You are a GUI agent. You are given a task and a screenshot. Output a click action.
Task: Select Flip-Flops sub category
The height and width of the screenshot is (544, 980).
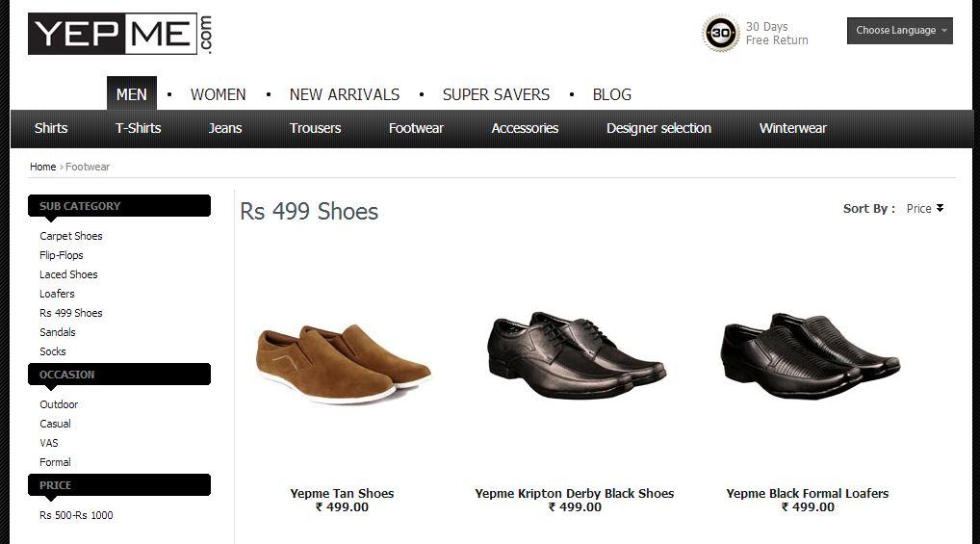61,255
